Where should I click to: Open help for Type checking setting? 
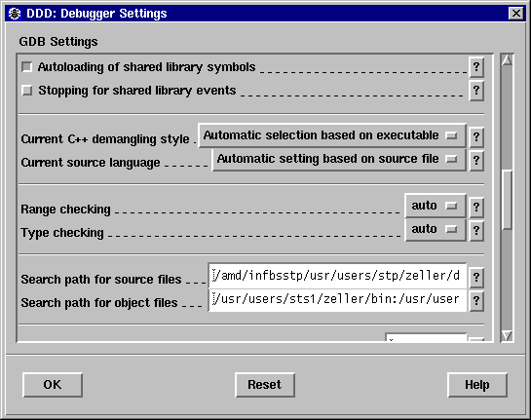click(476, 231)
